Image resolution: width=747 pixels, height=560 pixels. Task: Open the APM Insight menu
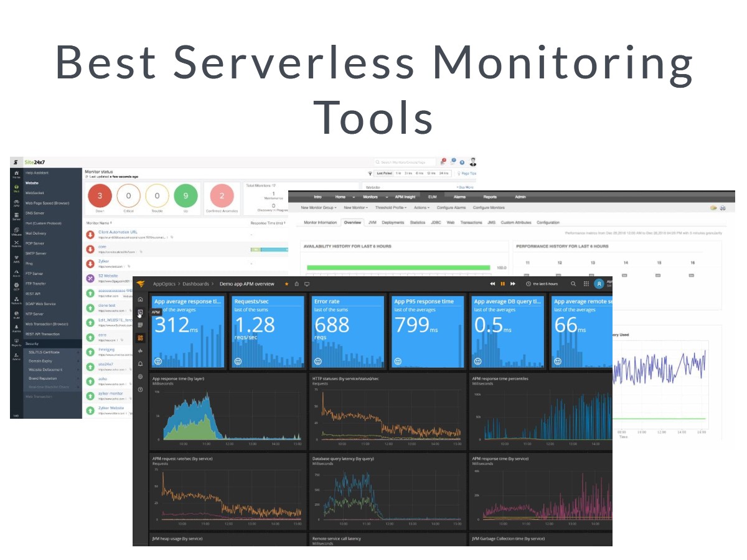(404, 198)
